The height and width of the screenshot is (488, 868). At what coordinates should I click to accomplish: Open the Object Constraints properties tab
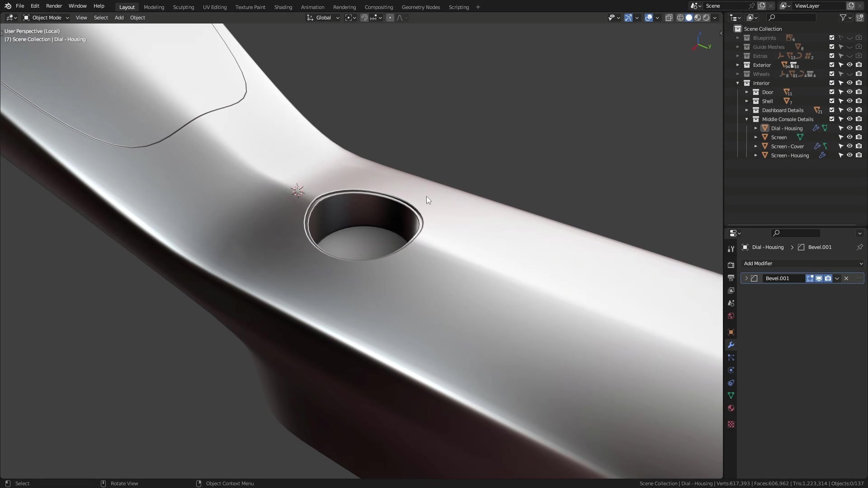tap(731, 383)
